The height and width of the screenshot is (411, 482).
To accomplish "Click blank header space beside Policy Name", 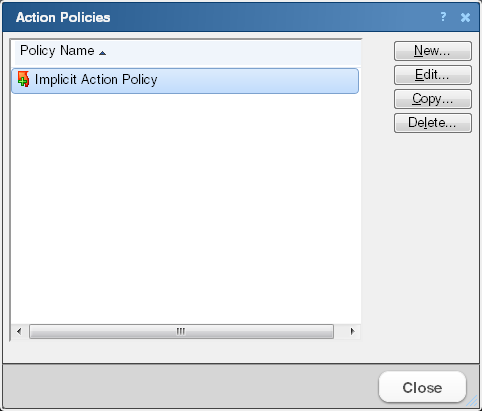I will pos(233,53).
